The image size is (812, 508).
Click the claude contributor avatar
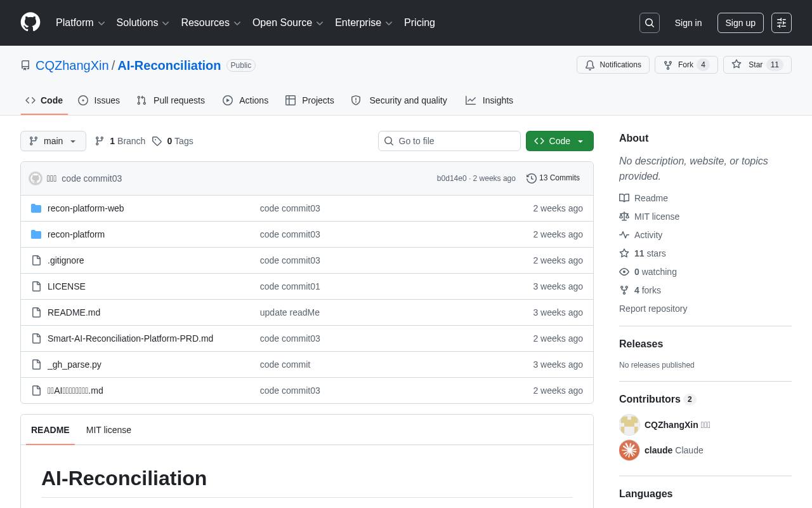coord(629,450)
